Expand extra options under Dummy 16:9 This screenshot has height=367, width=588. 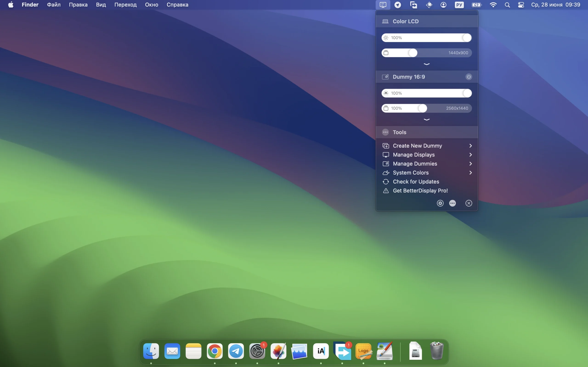click(x=427, y=120)
